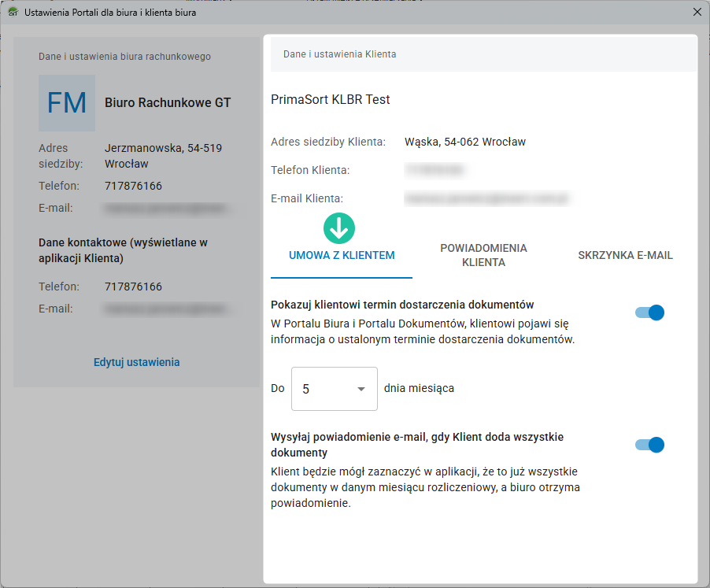Click the FM office avatar tile

click(x=67, y=103)
